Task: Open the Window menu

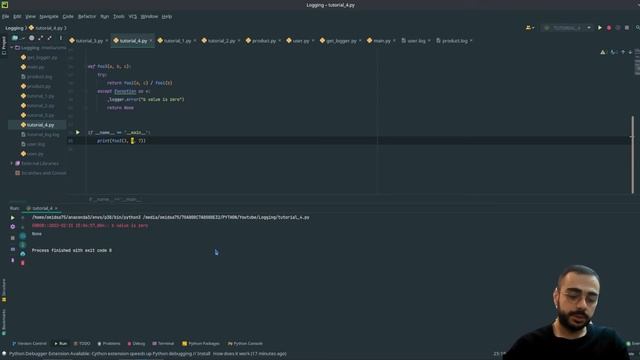Action: [149, 16]
